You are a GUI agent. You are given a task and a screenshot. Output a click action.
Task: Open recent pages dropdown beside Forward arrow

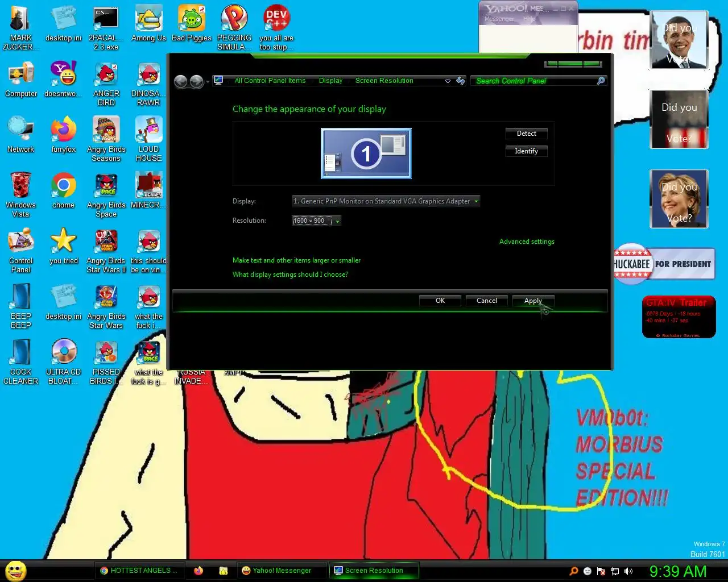coord(208,81)
